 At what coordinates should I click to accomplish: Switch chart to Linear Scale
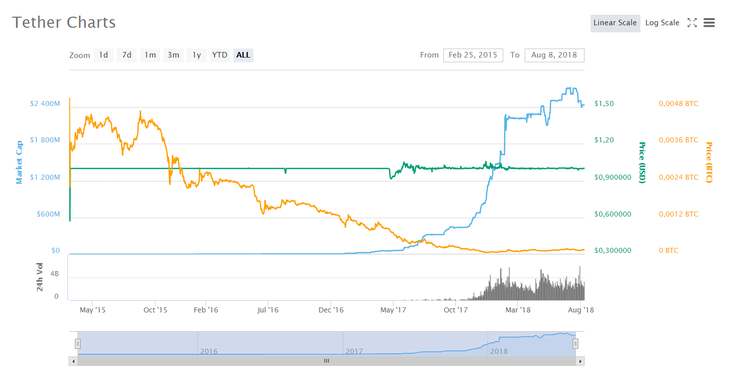[615, 22]
